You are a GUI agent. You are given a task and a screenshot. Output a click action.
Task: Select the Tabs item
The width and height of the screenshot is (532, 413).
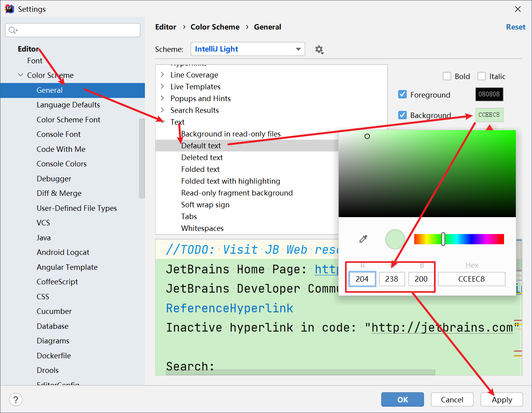click(189, 216)
